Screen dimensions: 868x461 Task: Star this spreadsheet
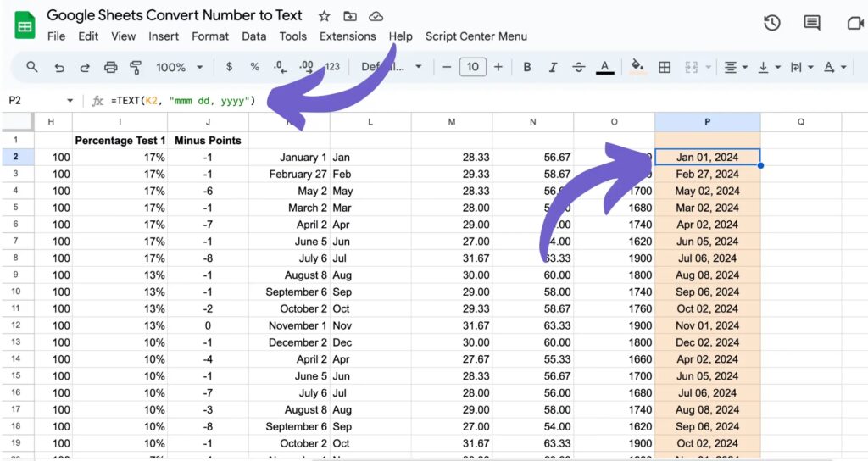pyautogui.click(x=323, y=16)
